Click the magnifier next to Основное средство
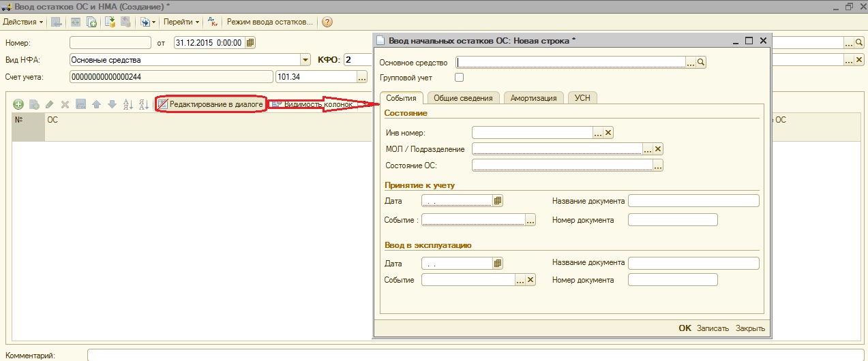The height and width of the screenshot is (361, 868). pyautogui.click(x=701, y=63)
